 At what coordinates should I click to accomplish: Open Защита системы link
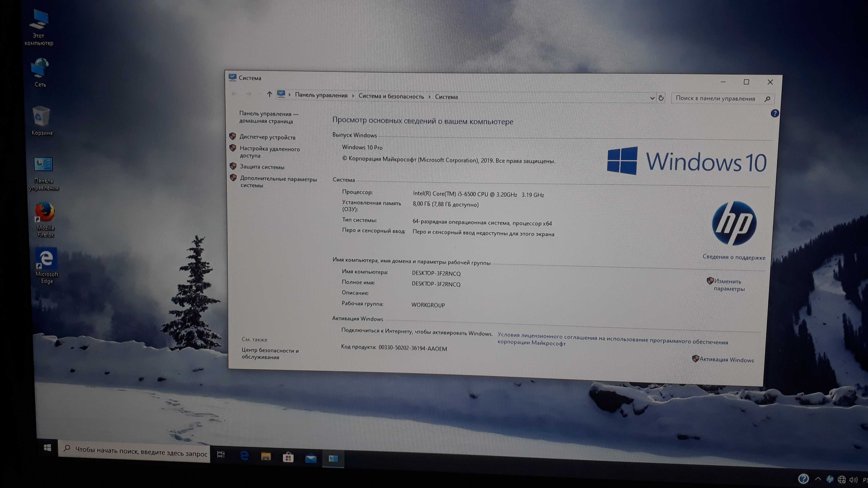coord(262,167)
